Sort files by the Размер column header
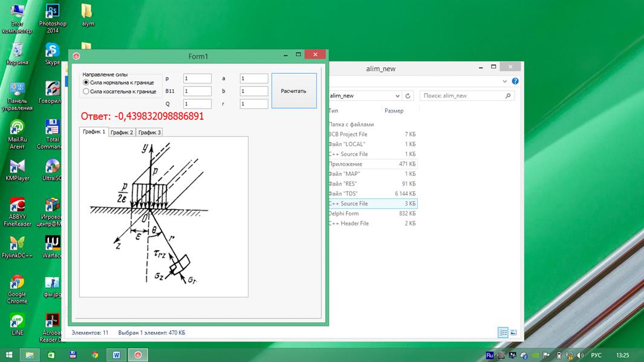Image resolution: width=644 pixels, height=362 pixels. pyautogui.click(x=394, y=111)
